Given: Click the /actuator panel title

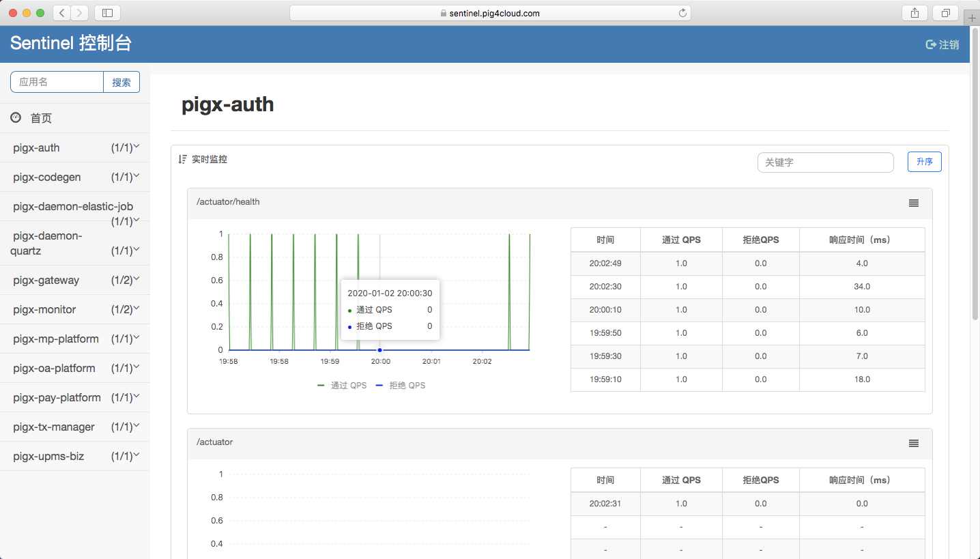Looking at the screenshot, I should tap(215, 442).
